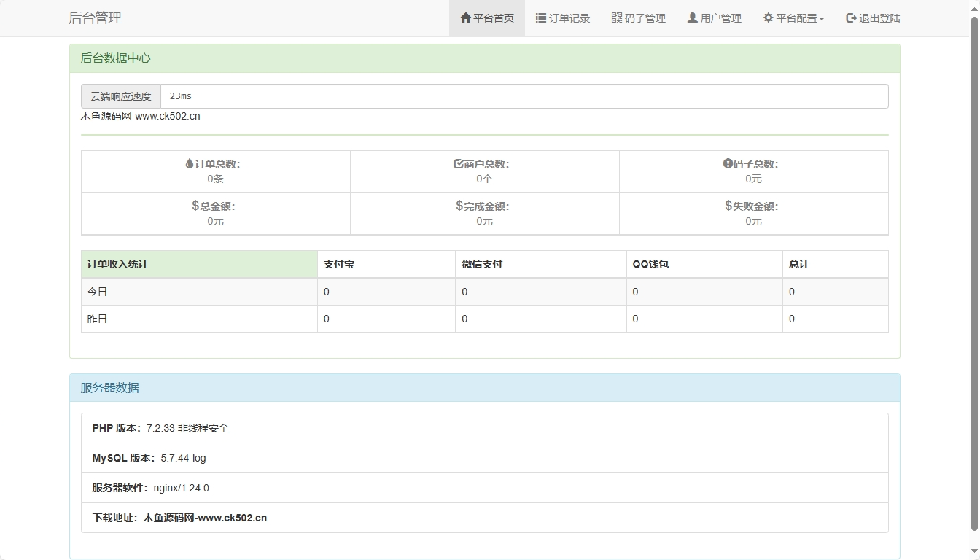Select the 微信支付 column header
This screenshot has width=980, height=560.
point(541,264)
